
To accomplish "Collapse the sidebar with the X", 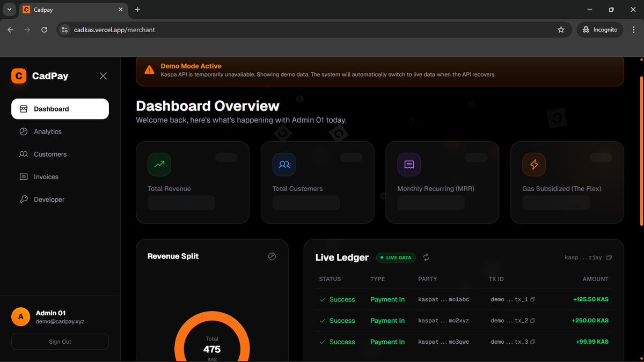I will pos(103,76).
